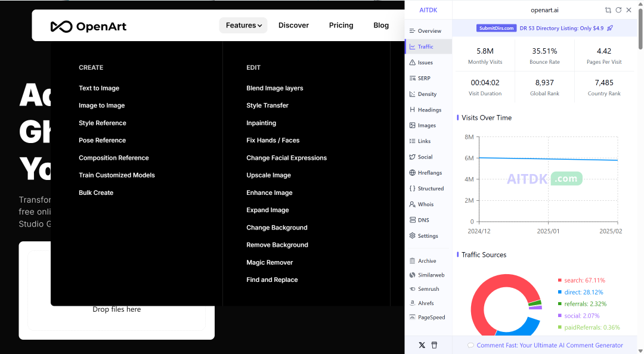Expand the Features dropdown menu

click(243, 26)
